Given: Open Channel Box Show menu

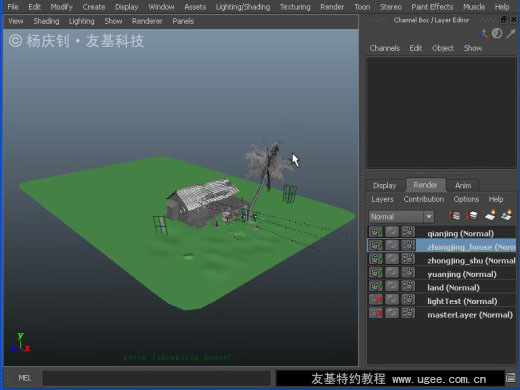Looking at the screenshot, I should [473, 48].
